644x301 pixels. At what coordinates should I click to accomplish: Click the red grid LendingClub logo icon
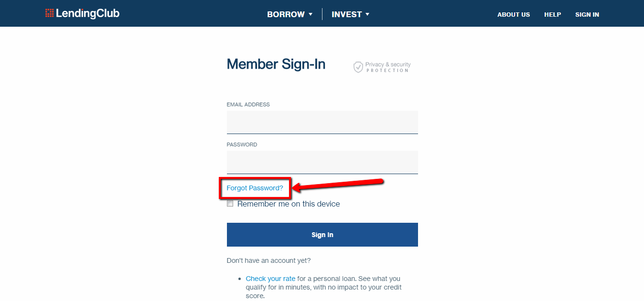[x=49, y=13]
